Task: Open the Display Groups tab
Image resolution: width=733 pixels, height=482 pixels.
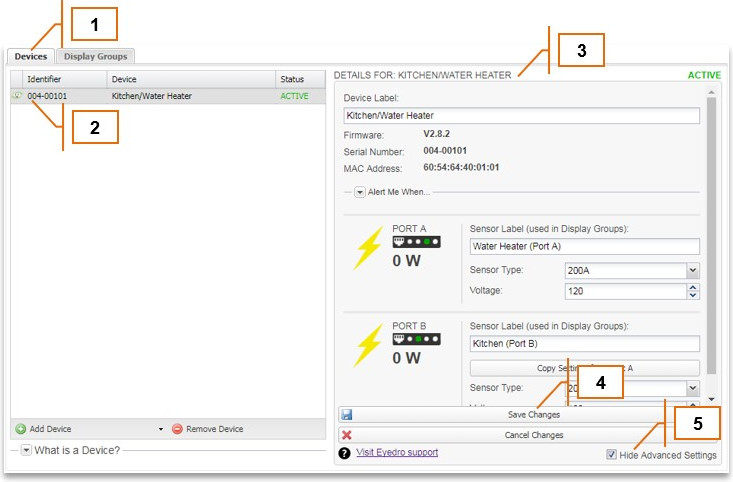Action: pyautogui.click(x=95, y=57)
